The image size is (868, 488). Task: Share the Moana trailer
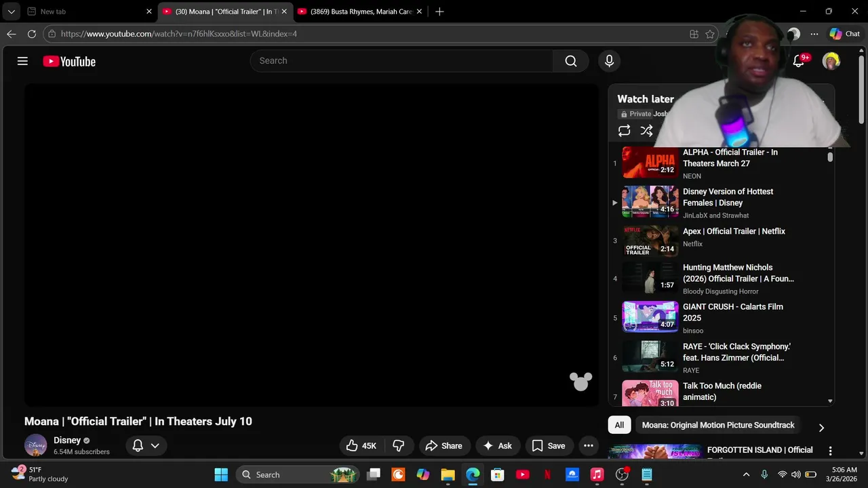[x=443, y=445]
